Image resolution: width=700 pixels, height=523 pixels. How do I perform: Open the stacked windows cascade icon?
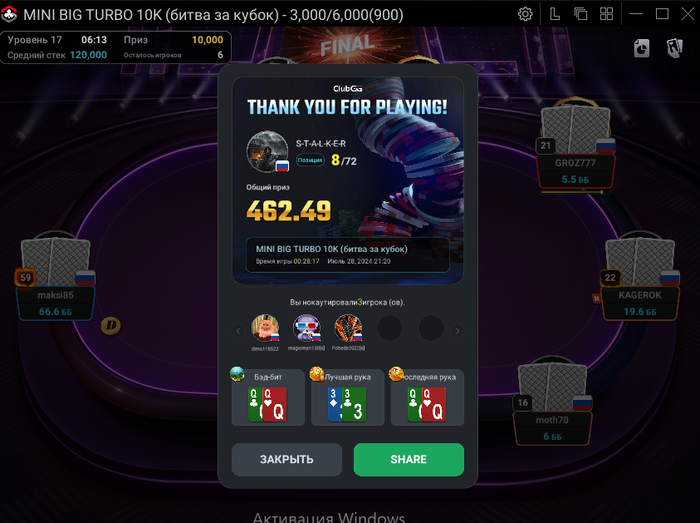[580, 14]
